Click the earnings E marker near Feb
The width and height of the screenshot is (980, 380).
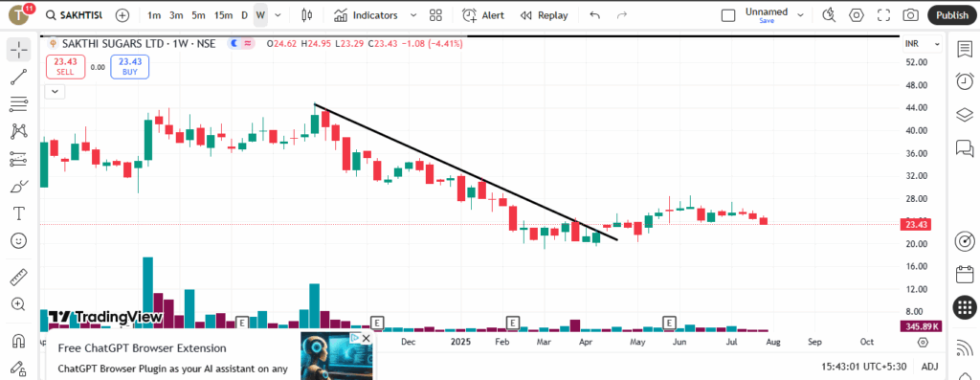point(513,323)
